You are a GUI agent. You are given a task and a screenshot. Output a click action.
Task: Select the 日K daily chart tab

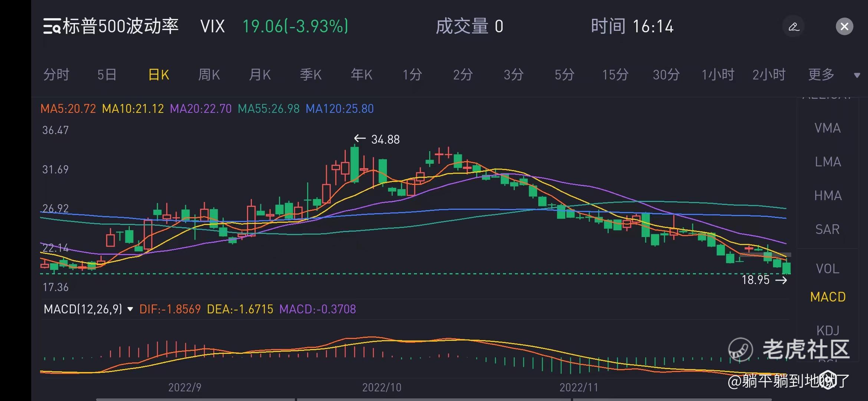[159, 75]
